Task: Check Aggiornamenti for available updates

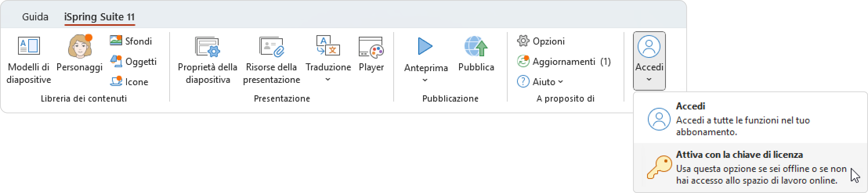Action: (x=564, y=61)
